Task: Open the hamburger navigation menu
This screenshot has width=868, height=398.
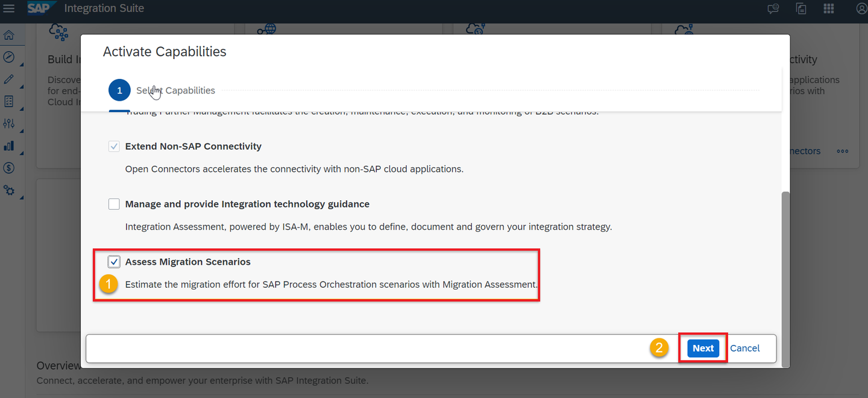Action: [x=8, y=8]
